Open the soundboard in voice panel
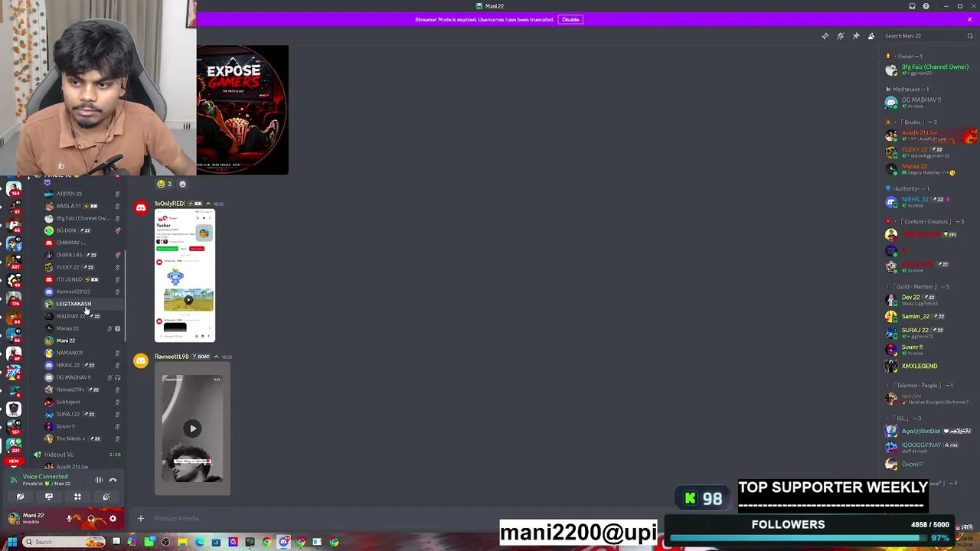This screenshot has height=551, width=980. 106,497
